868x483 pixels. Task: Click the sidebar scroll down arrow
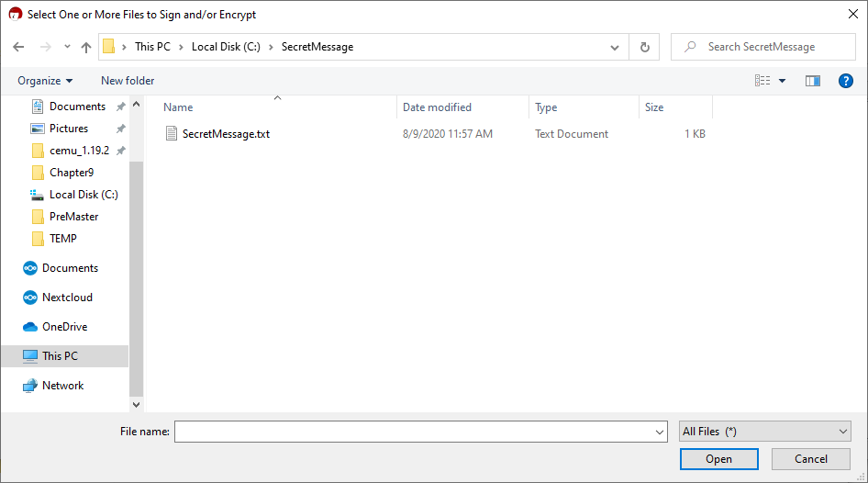(137, 404)
